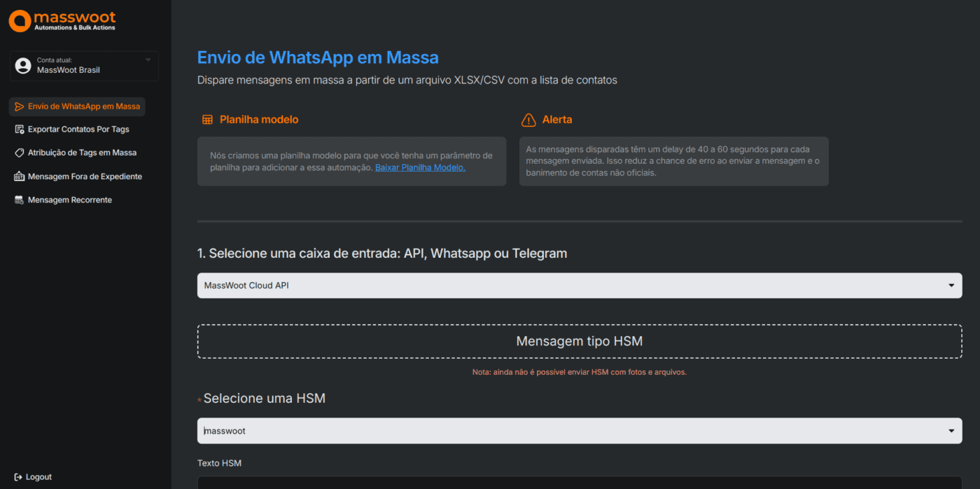Click the paper plane send icon in sidebar
Image resolution: width=980 pixels, height=489 pixels.
(19, 106)
